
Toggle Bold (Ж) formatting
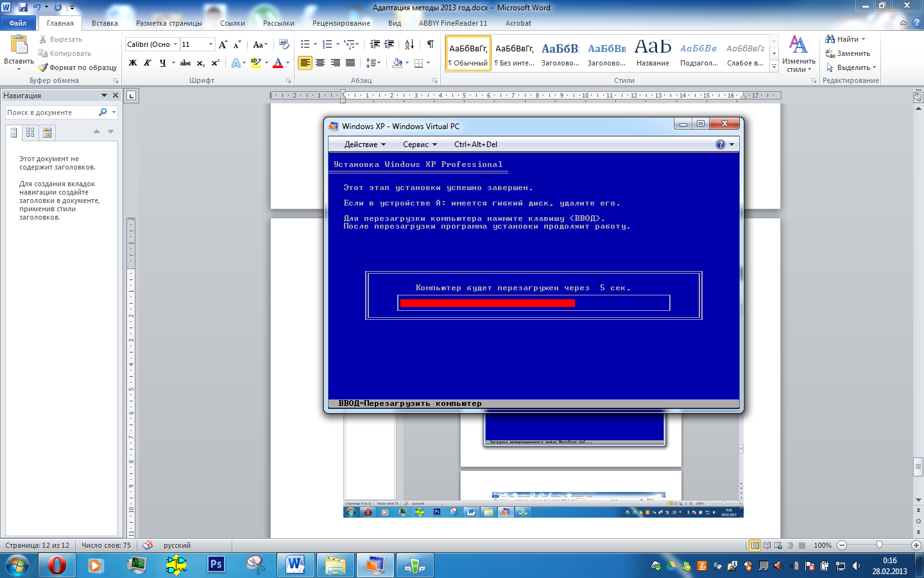tap(133, 63)
